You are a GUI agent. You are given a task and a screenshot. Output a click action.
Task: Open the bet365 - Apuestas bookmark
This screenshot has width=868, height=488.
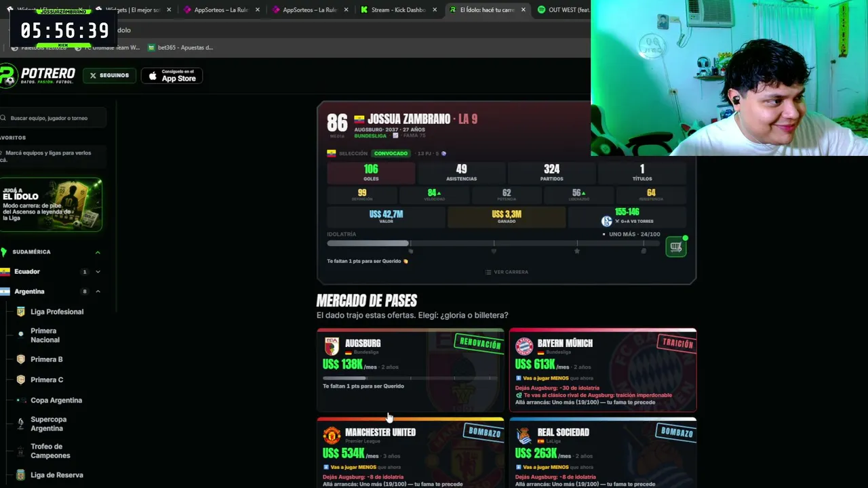click(x=180, y=47)
